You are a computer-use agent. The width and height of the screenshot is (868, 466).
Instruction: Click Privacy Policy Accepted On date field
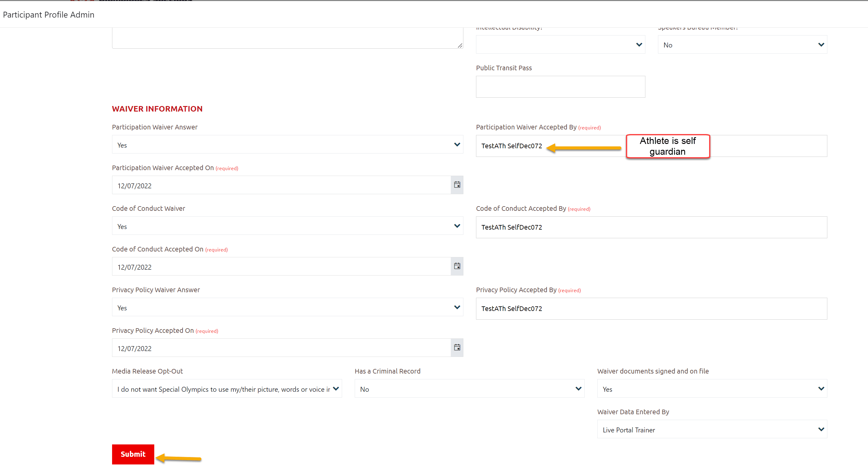pos(281,348)
